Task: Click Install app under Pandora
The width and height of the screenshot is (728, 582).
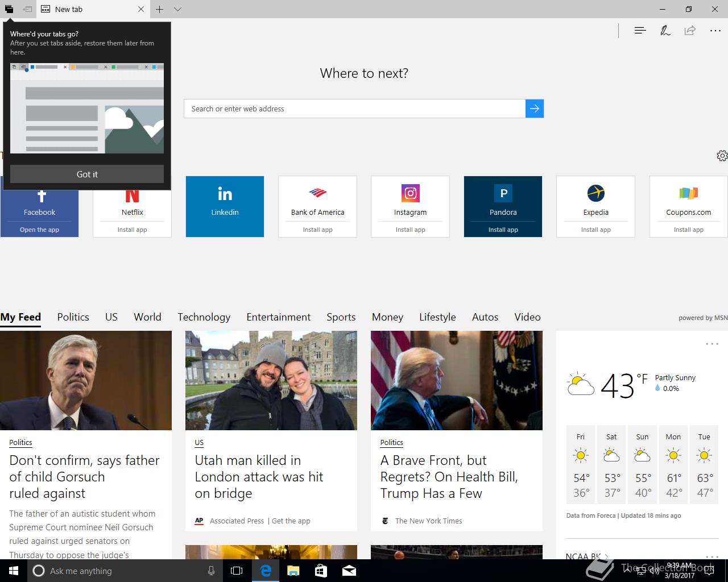Action: point(503,230)
